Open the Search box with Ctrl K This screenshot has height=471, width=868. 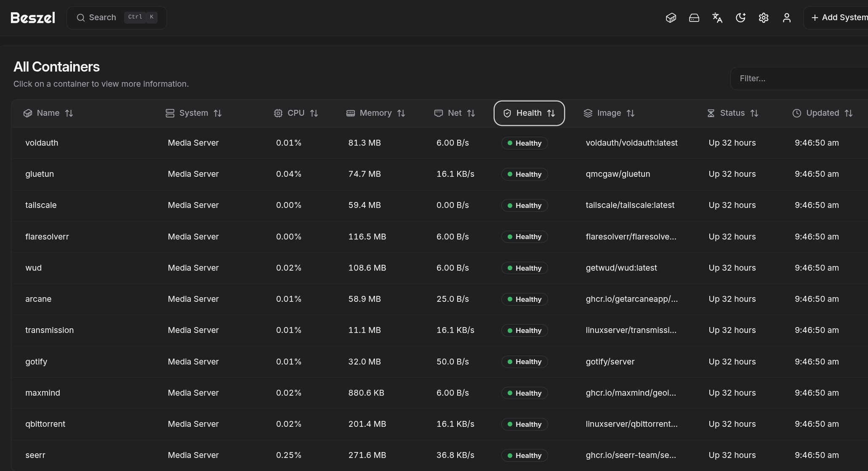[117, 18]
